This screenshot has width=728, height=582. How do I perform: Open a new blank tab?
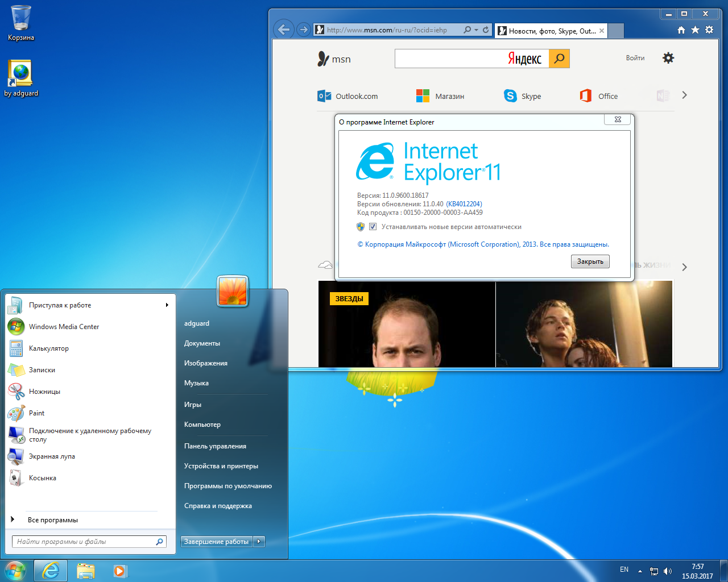(616, 31)
